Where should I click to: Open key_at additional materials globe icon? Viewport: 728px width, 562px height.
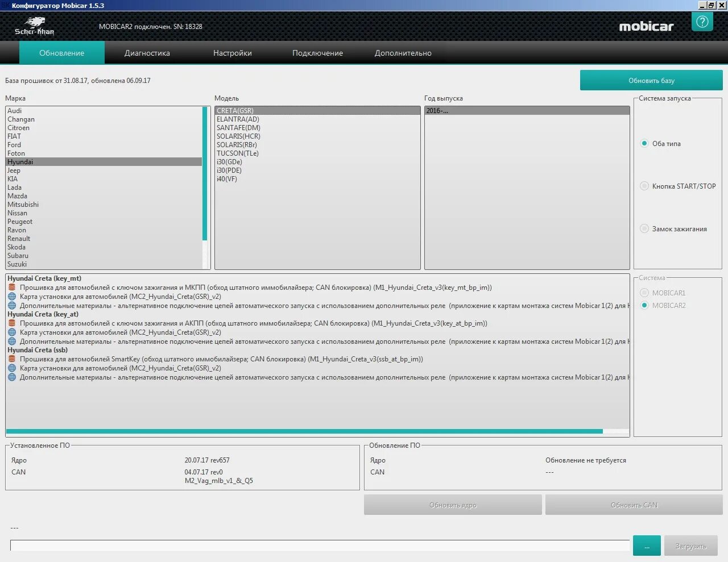12,342
